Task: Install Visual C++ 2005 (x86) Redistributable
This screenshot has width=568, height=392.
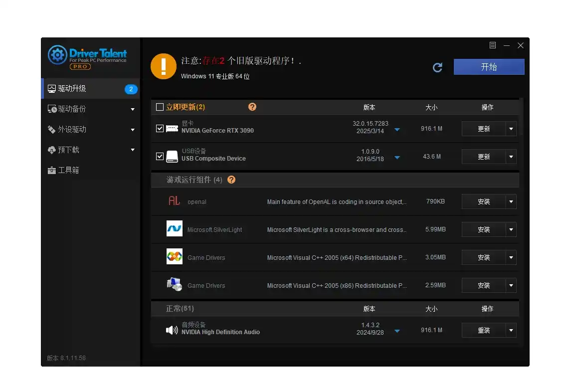Action: tap(484, 285)
